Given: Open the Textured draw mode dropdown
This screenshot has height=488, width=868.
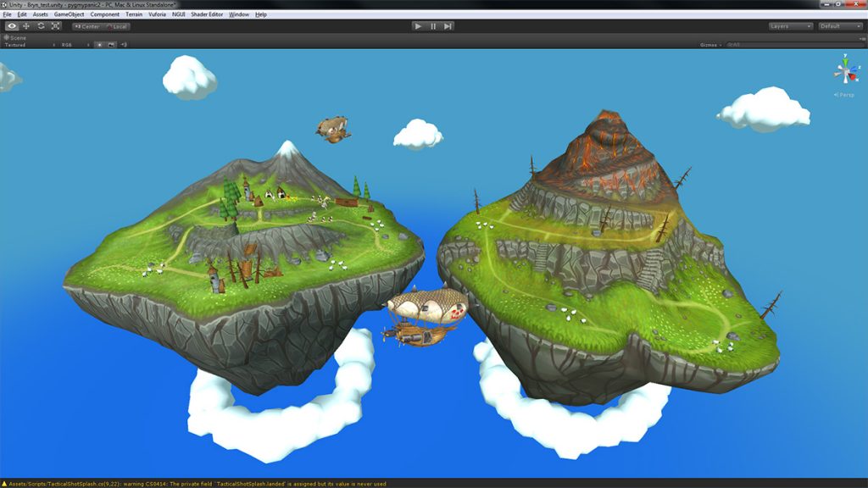Looking at the screenshot, I should tap(30, 45).
